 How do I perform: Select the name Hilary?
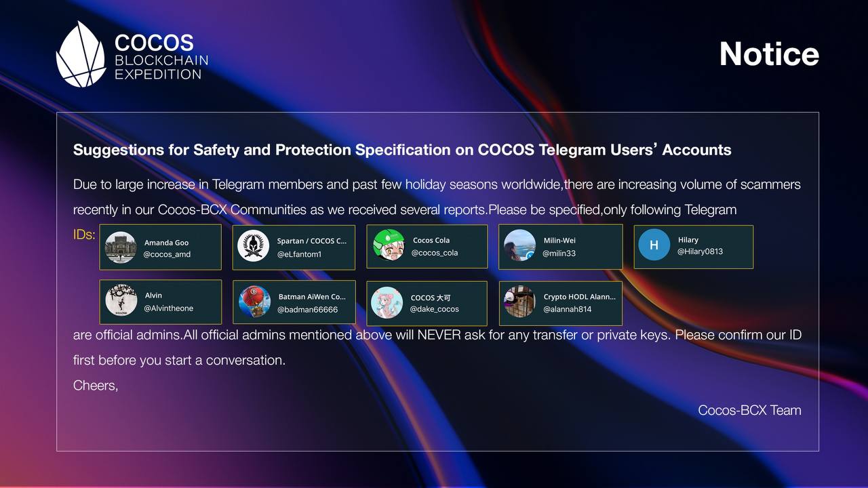click(688, 240)
